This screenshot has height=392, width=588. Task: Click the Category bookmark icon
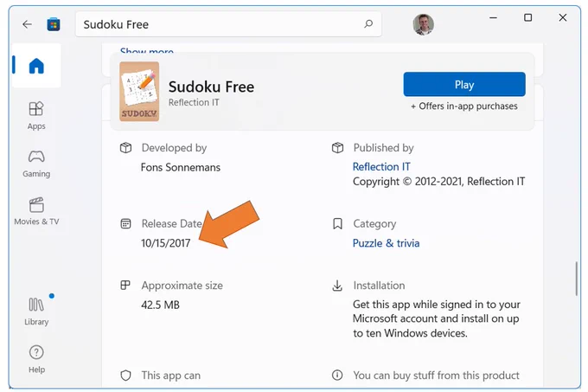(337, 224)
